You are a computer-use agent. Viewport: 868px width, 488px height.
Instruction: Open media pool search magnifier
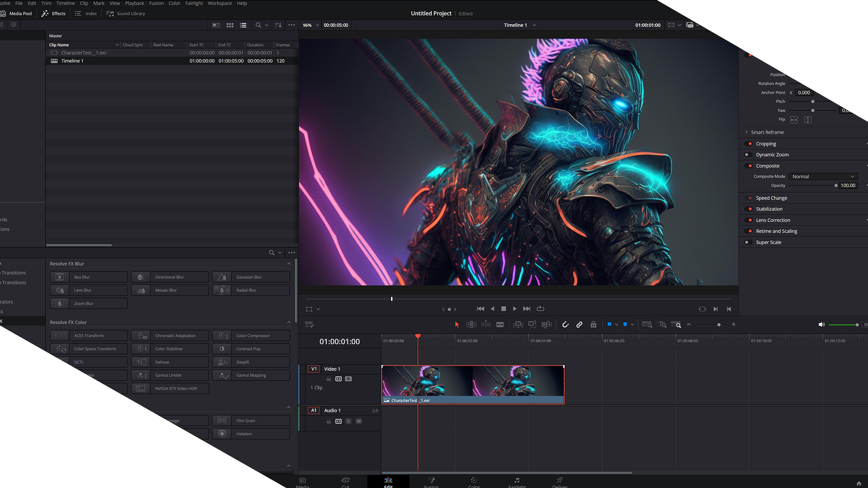[258, 25]
